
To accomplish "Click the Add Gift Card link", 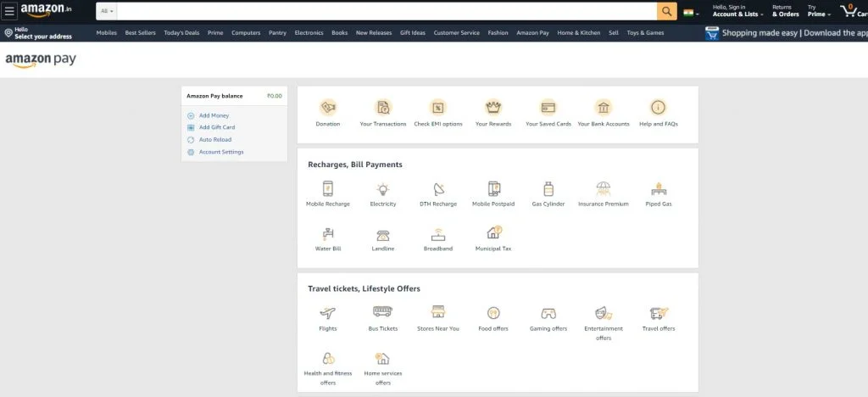I will tap(217, 127).
